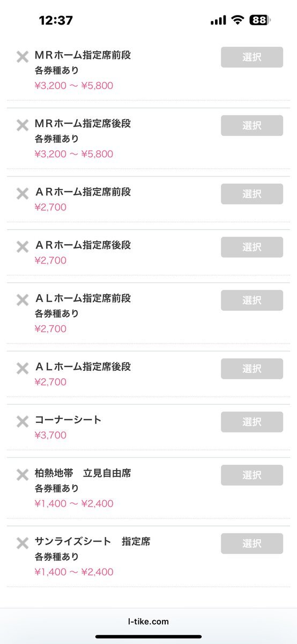Tap the X icon beside ＡＬホーム指定席後段
Viewport: 297px width, 644px height.
point(22,369)
